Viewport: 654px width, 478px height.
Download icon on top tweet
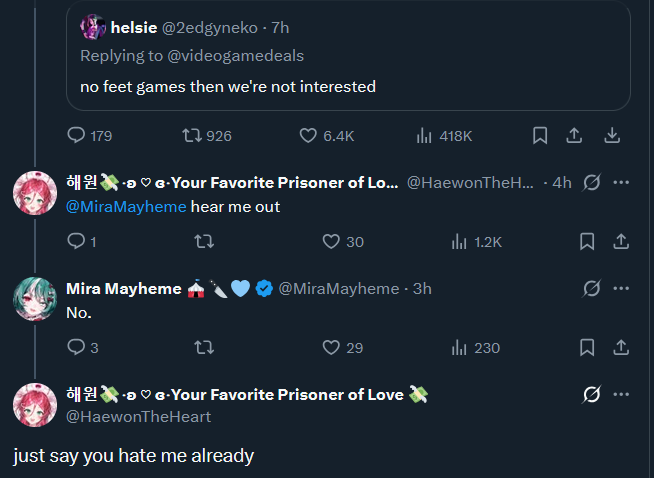(613, 135)
